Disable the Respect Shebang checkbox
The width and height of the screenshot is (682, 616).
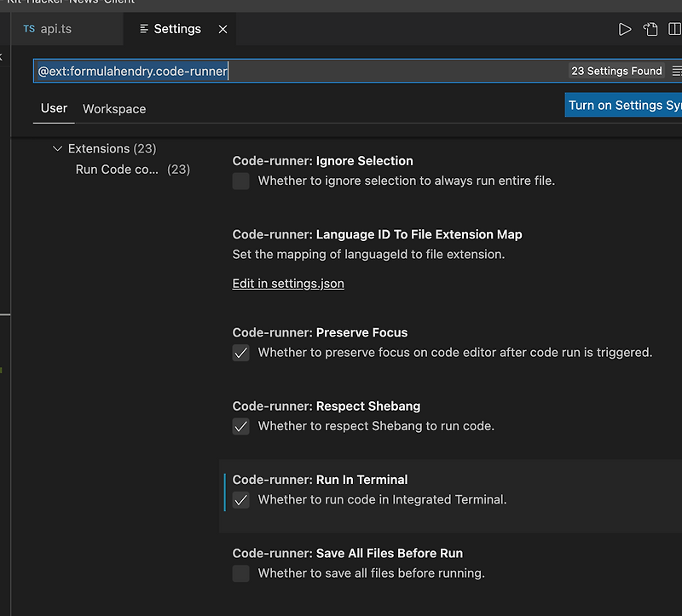(241, 426)
